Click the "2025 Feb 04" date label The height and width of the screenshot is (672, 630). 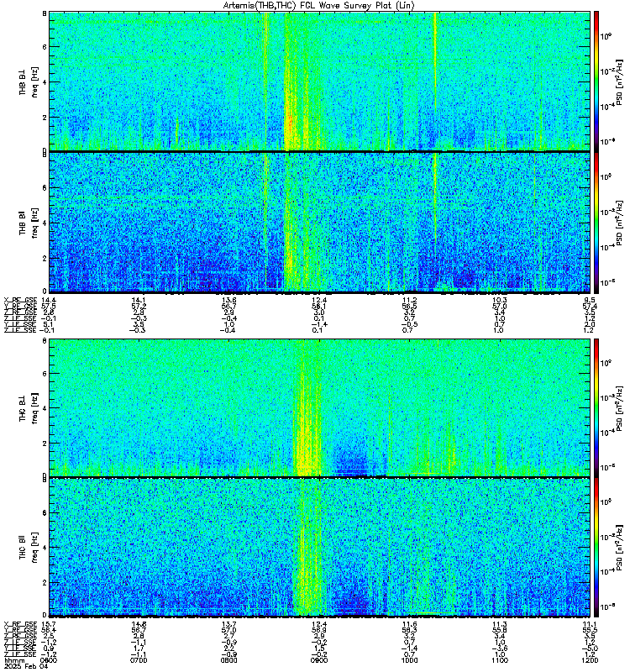coord(26,666)
